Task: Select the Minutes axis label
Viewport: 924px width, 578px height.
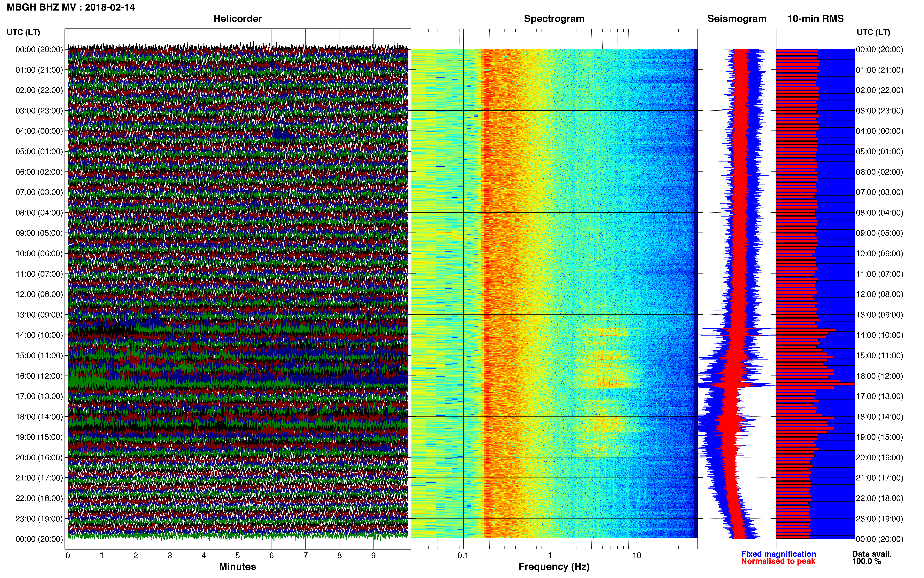Action: tap(238, 566)
